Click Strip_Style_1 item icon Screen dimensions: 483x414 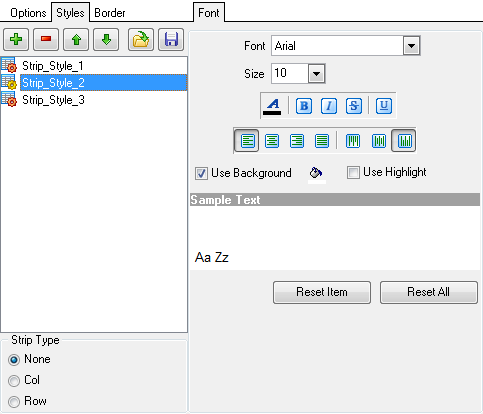[9, 65]
